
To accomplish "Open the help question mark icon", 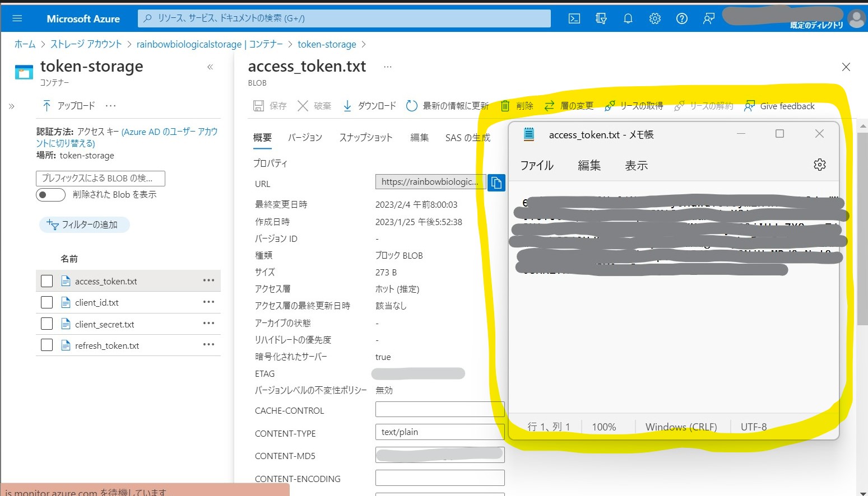I will click(682, 18).
